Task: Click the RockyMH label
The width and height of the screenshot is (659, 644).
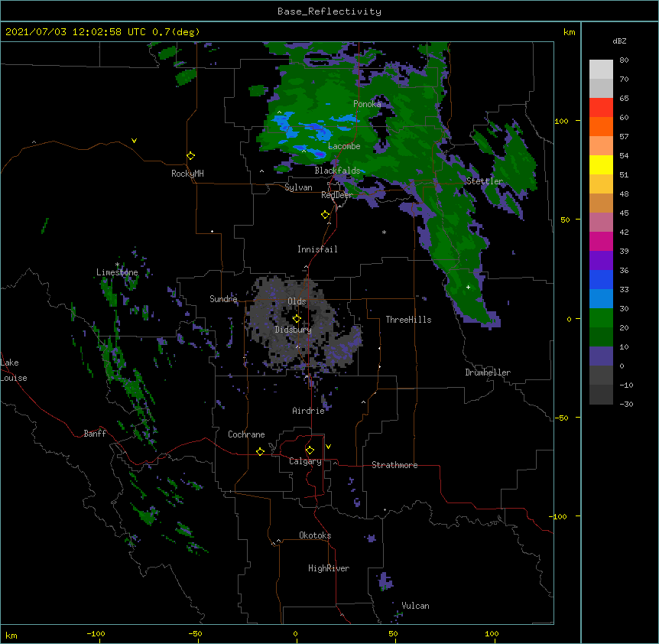Action: (x=187, y=174)
